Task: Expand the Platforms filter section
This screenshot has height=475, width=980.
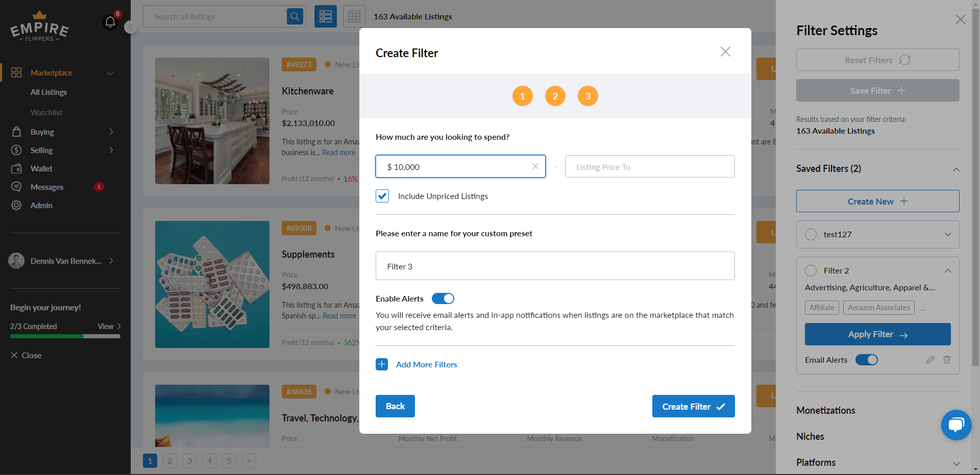Action: coord(956,463)
